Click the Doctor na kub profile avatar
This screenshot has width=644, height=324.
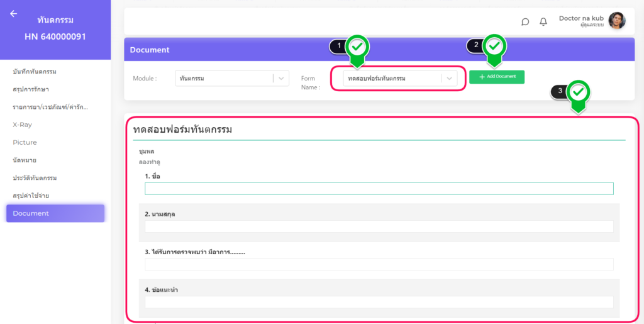616,21
